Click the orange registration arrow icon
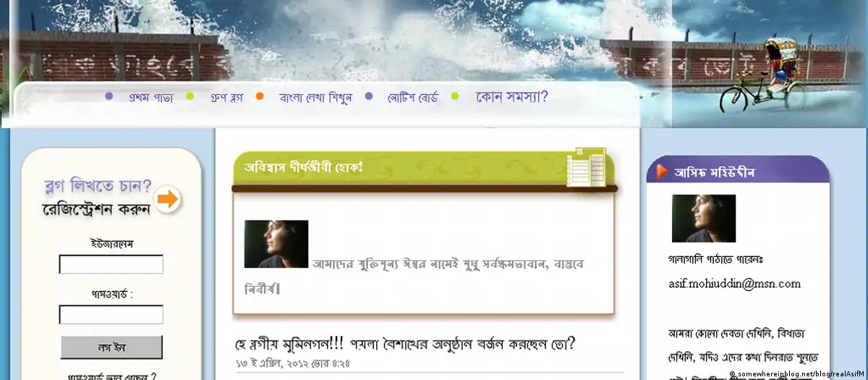This screenshot has width=868, height=380. coord(168,200)
